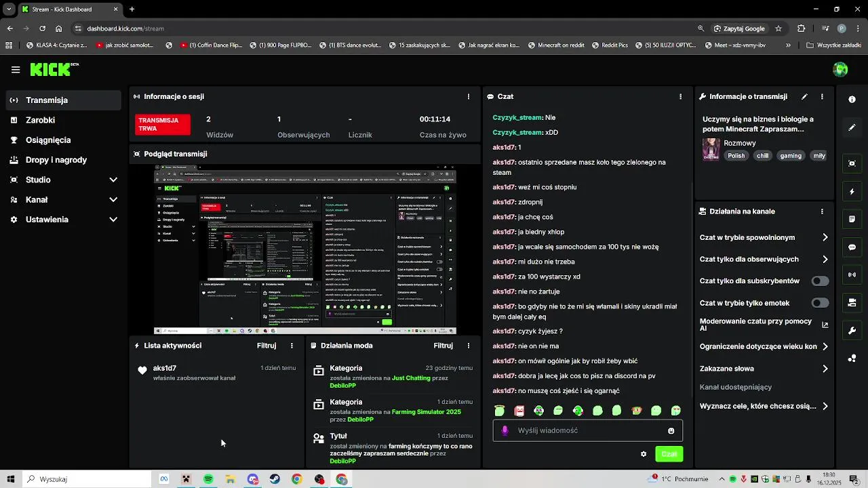Open Wyznacz cele settings
The image size is (868, 488).
coord(764,406)
